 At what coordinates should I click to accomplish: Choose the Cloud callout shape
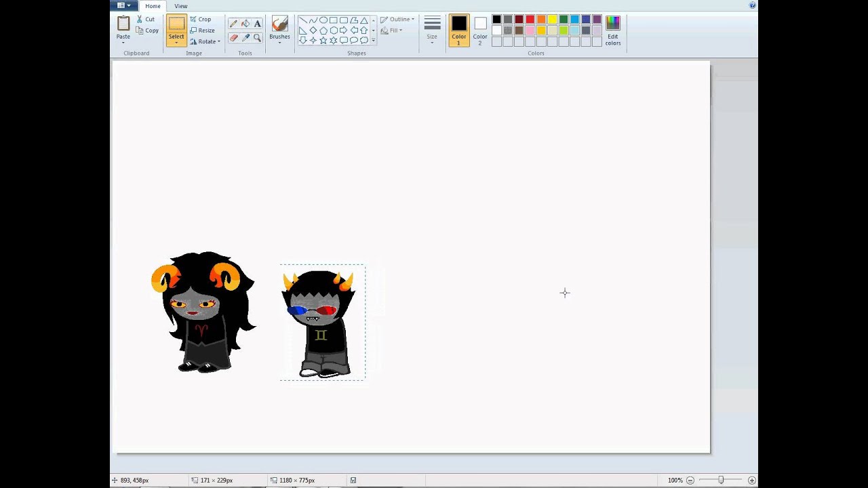pyautogui.click(x=364, y=41)
